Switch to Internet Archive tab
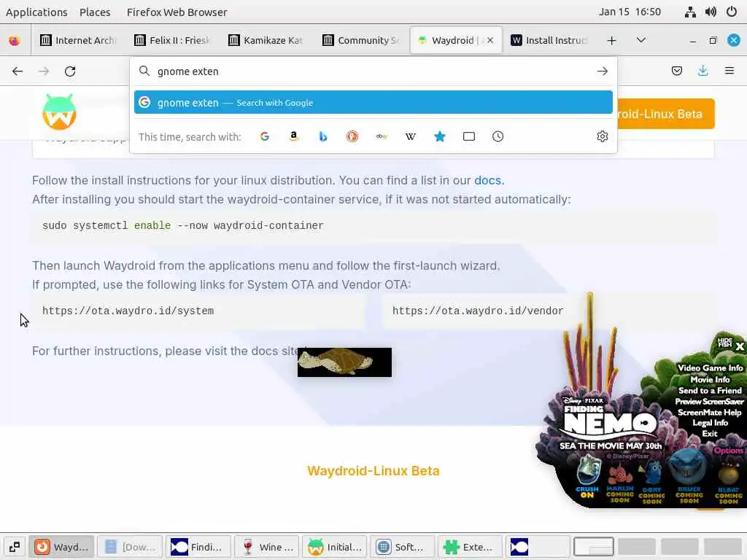Viewport: 747px width, 560px height. [79, 41]
